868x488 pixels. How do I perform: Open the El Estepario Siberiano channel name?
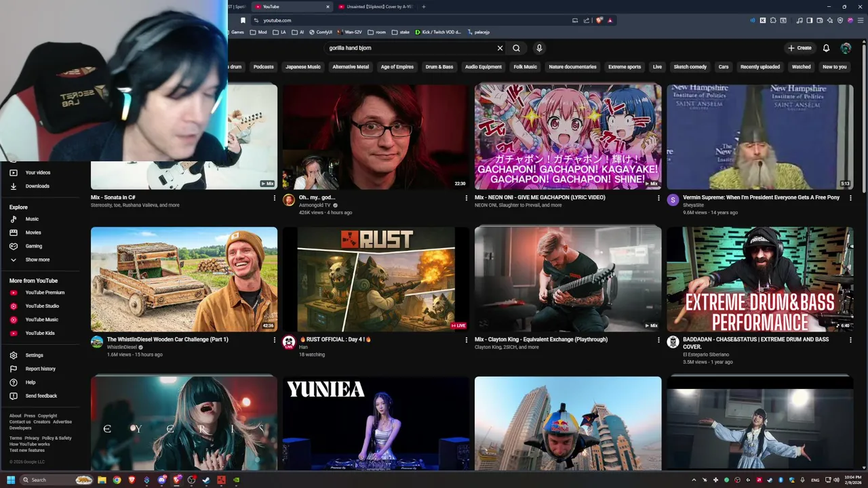point(706,354)
